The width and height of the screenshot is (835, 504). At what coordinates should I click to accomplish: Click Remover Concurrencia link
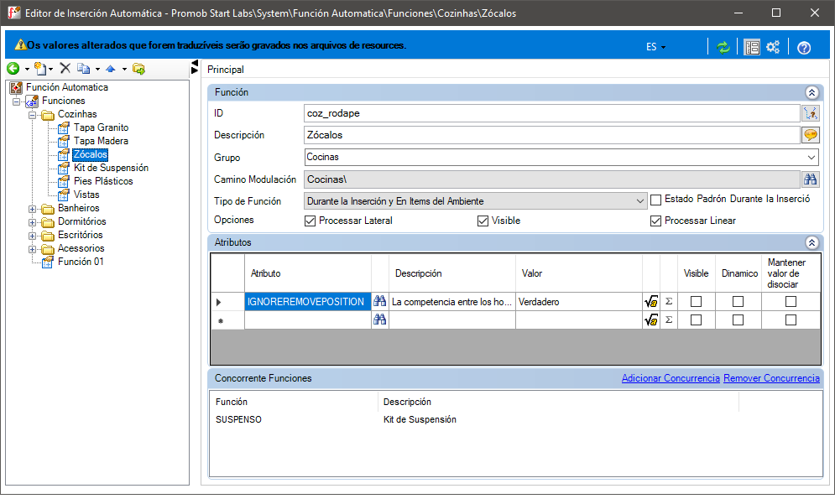tap(771, 378)
